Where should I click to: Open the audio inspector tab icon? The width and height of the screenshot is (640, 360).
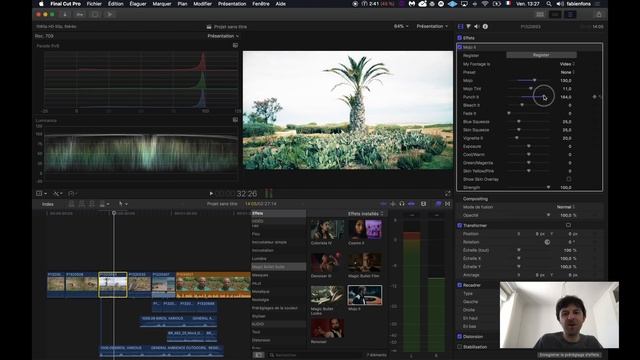(477, 27)
